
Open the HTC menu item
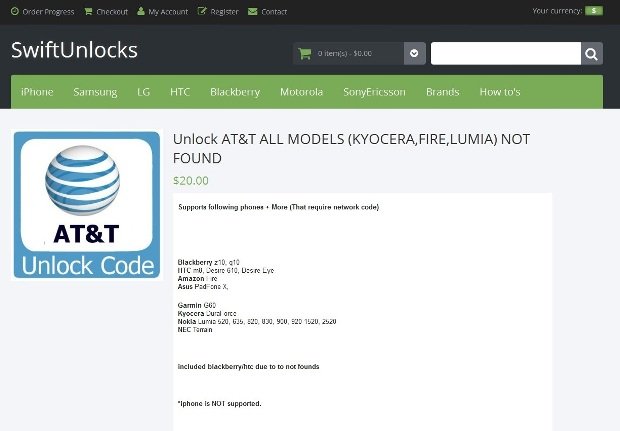pos(180,92)
